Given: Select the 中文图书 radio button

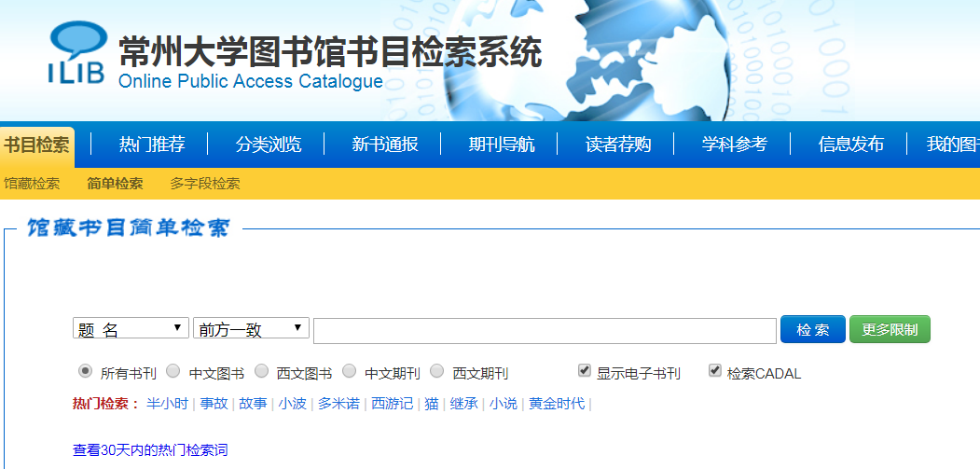Looking at the screenshot, I should (173, 371).
